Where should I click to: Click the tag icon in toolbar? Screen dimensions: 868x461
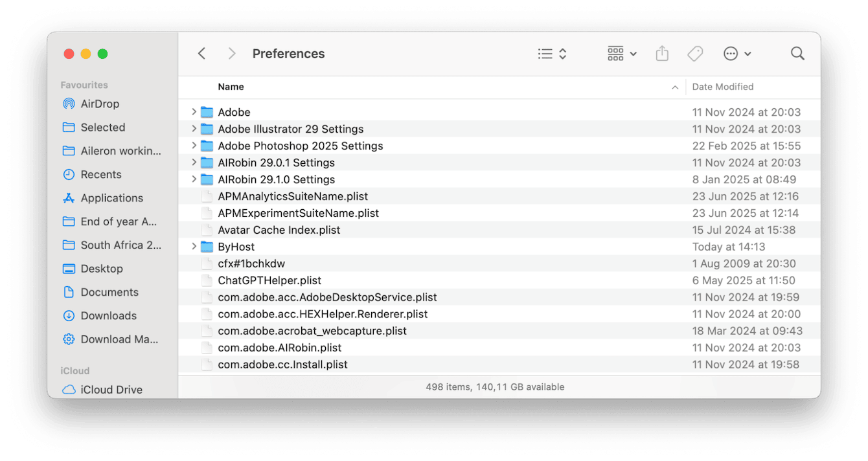tap(695, 54)
